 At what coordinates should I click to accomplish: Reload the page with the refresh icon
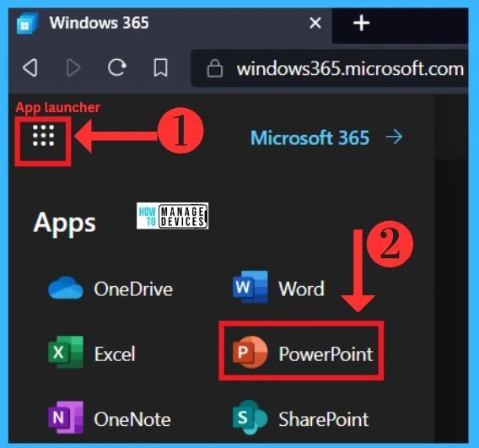(117, 67)
